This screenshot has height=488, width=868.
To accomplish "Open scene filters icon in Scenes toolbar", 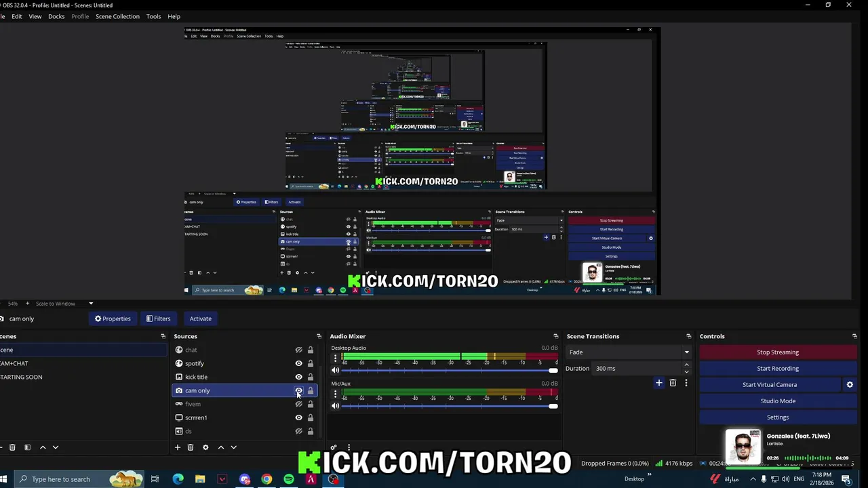I will coord(27,447).
